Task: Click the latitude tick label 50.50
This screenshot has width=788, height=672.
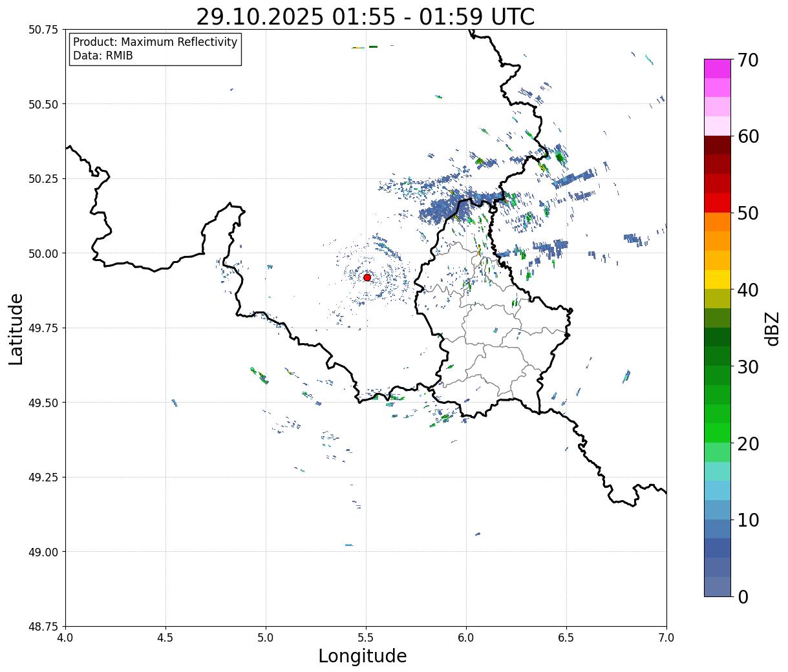Action: click(43, 104)
